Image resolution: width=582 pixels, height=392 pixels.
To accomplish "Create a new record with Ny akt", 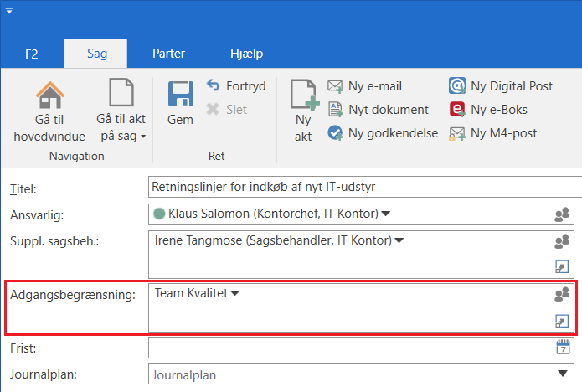I will click(303, 95).
